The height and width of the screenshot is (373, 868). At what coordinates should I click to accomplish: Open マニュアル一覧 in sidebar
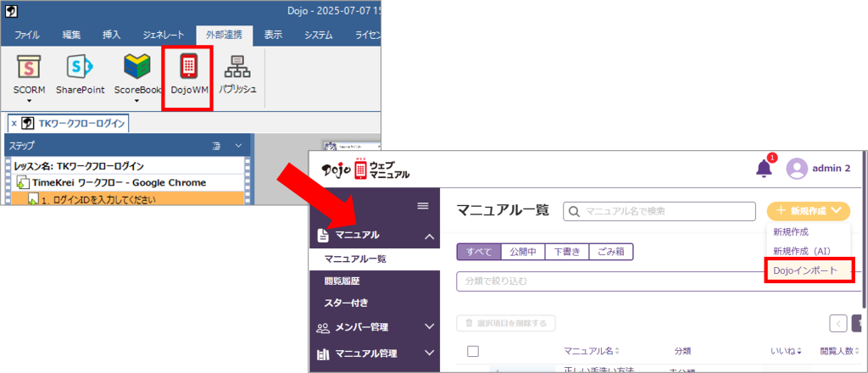click(x=355, y=259)
